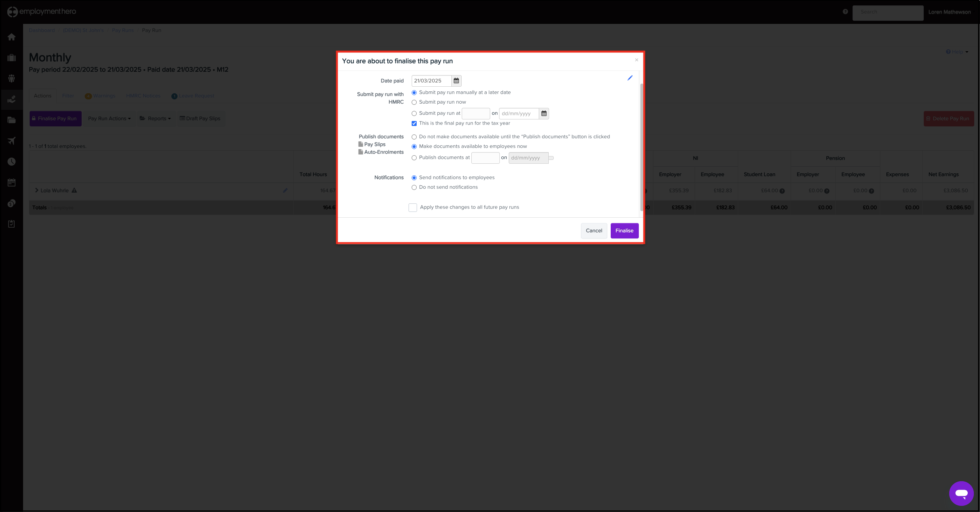The width and height of the screenshot is (980, 512).
Task: Open the Pay Runs breadcrumb link
Action: (123, 30)
